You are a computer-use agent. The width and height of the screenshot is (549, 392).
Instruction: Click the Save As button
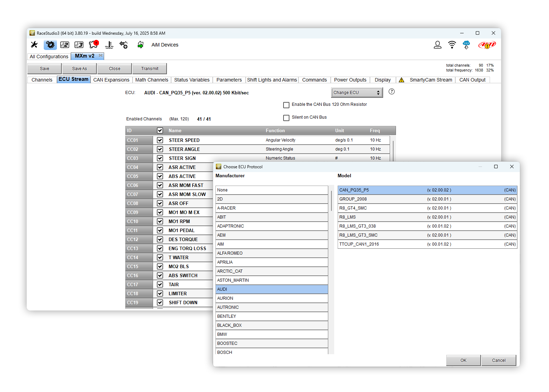click(79, 69)
